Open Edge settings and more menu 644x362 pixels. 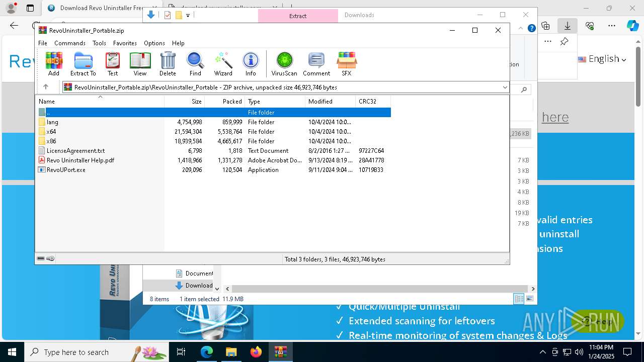[612, 25]
